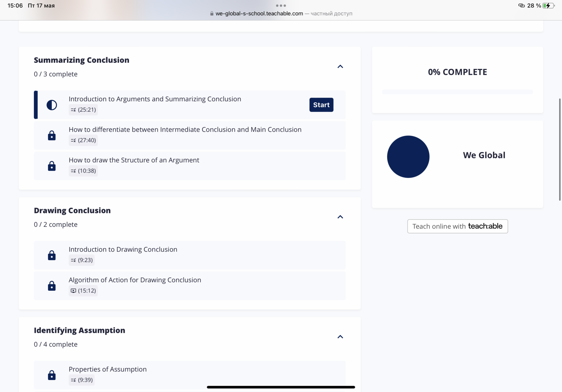
Task: Select Algorithm of Action for Drawing Conclusion
Action: pyautogui.click(x=135, y=280)
